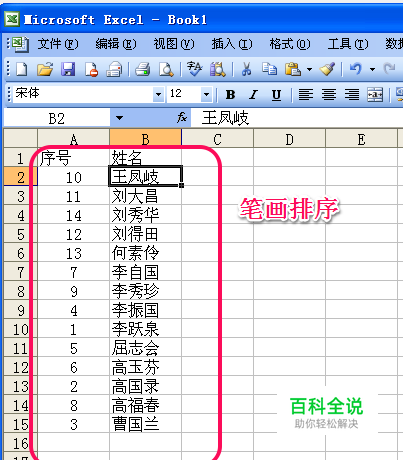This screenshot has height=460, width=403.
Task: Open the 格式(O) menu
Action: (290, 44)
